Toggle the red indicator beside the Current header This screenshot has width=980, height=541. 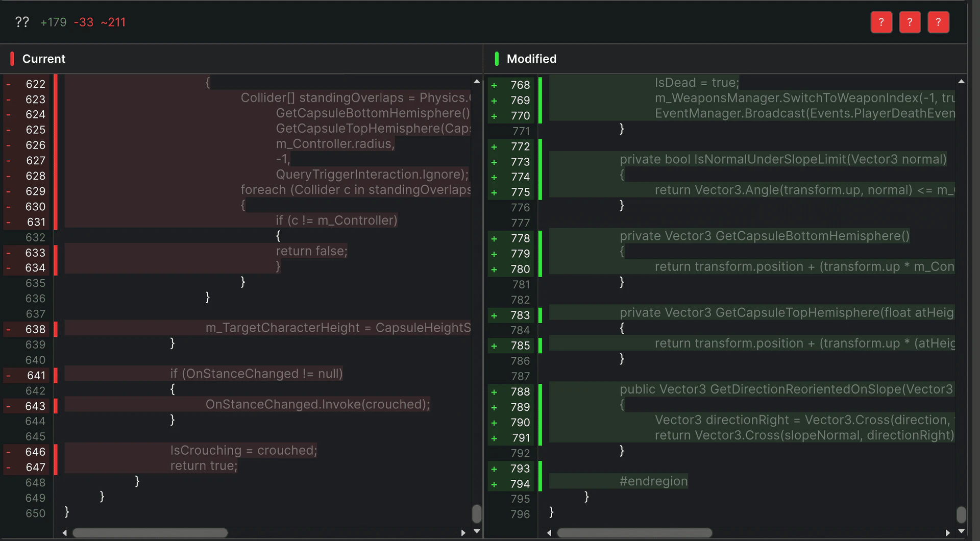11,59
